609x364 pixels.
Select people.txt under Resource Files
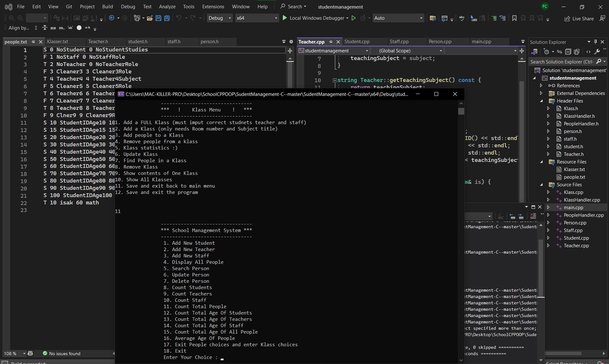574,177
